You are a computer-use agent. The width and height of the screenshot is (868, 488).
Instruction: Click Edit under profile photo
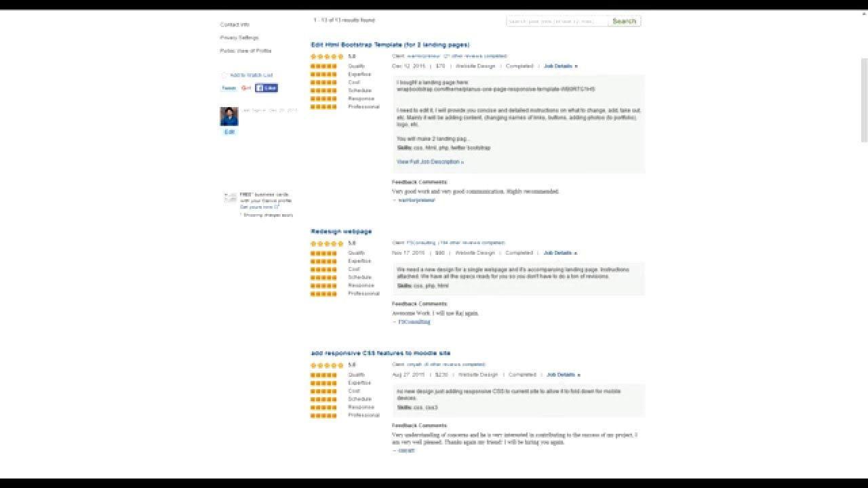click(229, 132)
